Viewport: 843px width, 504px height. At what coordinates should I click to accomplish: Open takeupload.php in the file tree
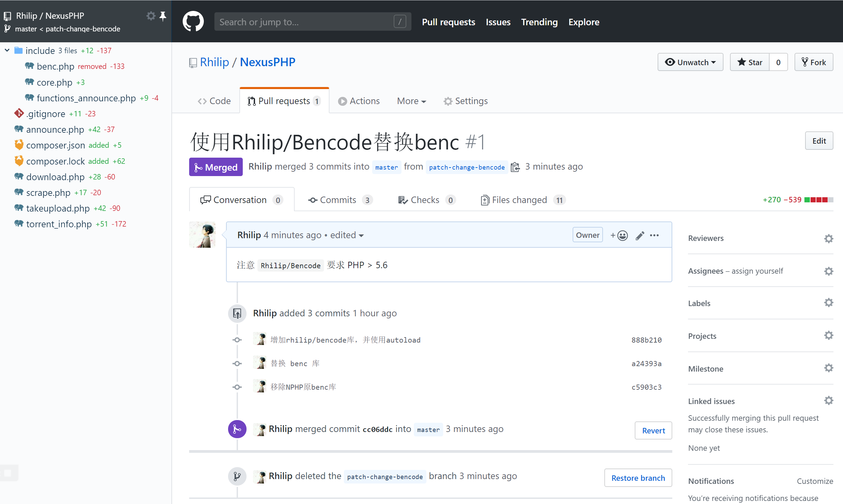[x=58, y=208]
